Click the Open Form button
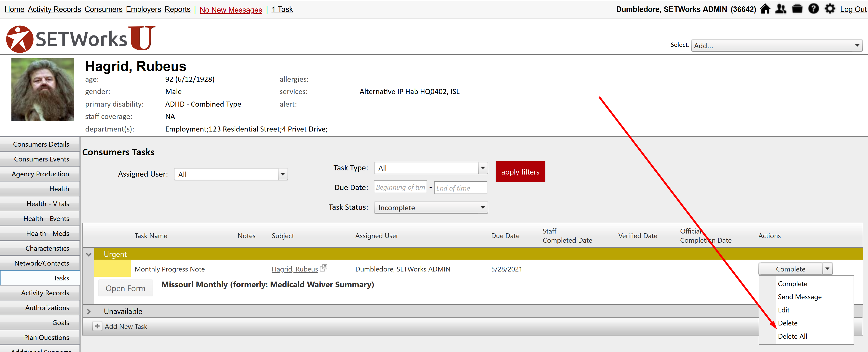Screen dimensions: 868x352 [x=125, y=288]
